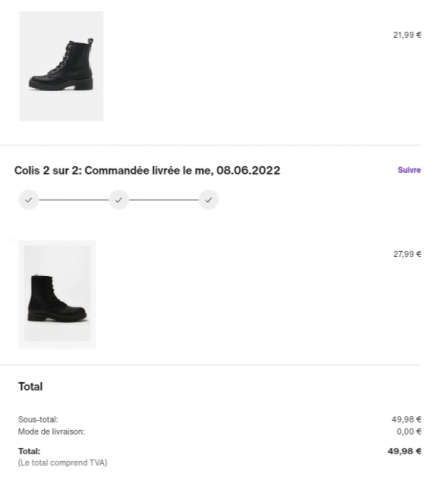434x480 pixels.
Task: Select the first delivery progress checkmark
Action: [x=29, y=200]
